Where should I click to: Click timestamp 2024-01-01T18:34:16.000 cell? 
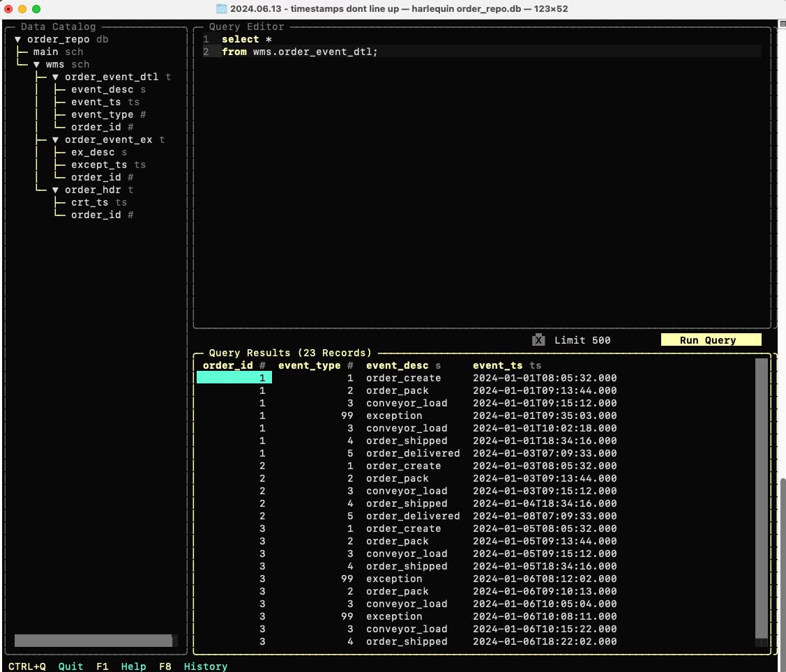pos(545,441)
